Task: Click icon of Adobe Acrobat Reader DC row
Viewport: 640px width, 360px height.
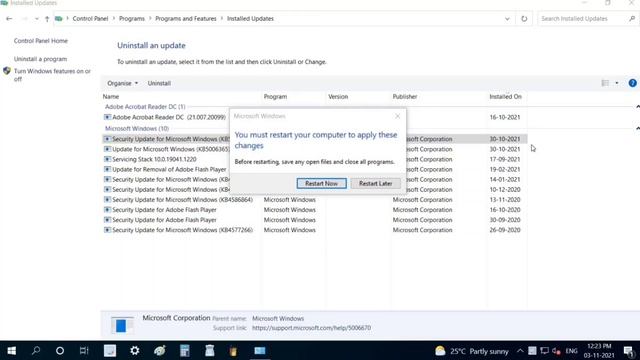Action: 107,117
